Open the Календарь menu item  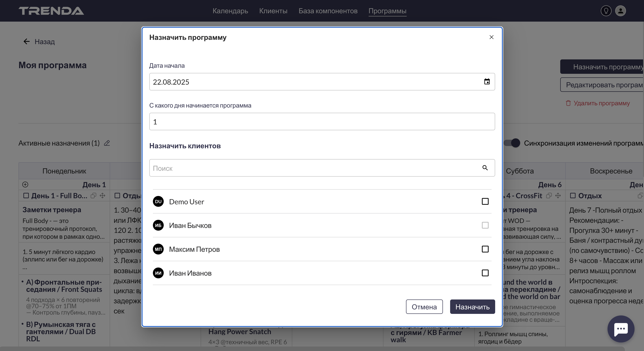click(x=230, y=11)
